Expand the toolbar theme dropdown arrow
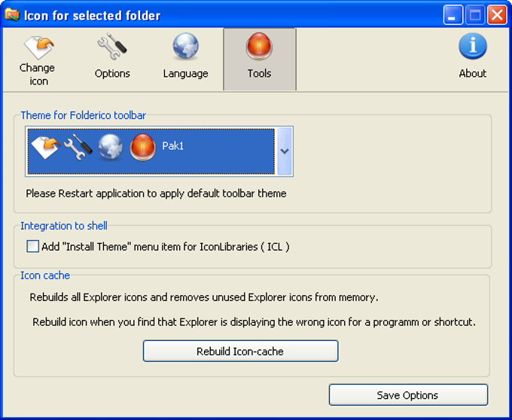Viewport: 512px width, 420px height. point(285,151)
